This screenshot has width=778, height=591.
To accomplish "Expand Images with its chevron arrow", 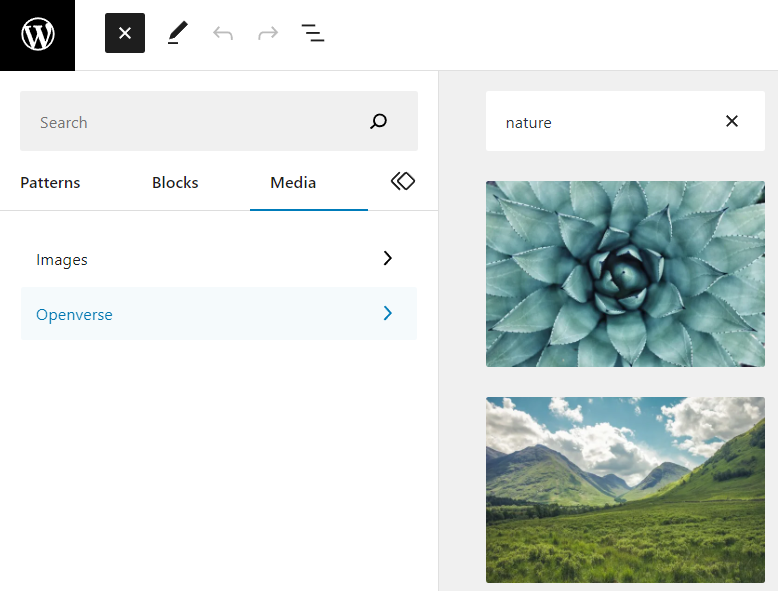I will (x=388, y=258).
